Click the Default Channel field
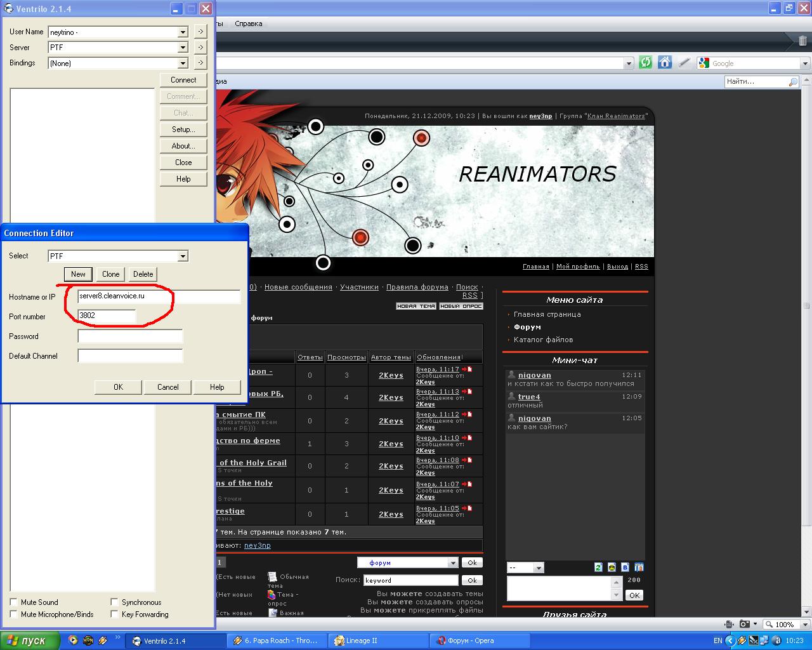Viewport: 812px width, 650px height. click(130, 356)
